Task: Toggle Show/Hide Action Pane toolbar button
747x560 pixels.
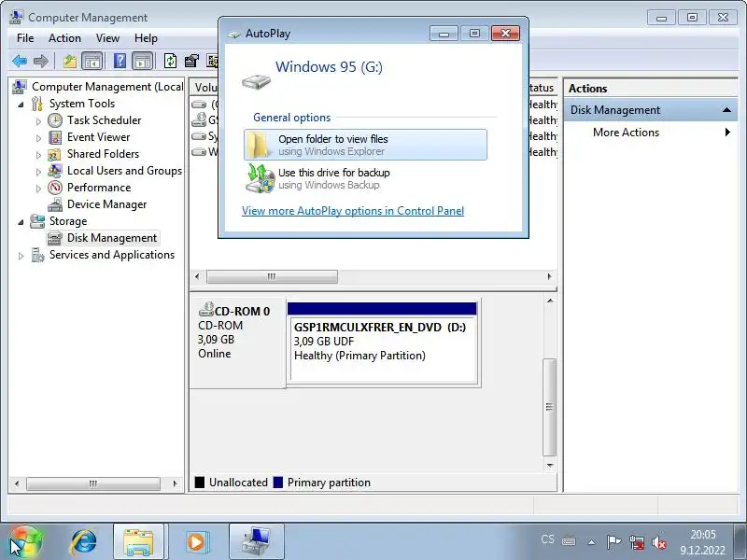Action: coord(143,61)
